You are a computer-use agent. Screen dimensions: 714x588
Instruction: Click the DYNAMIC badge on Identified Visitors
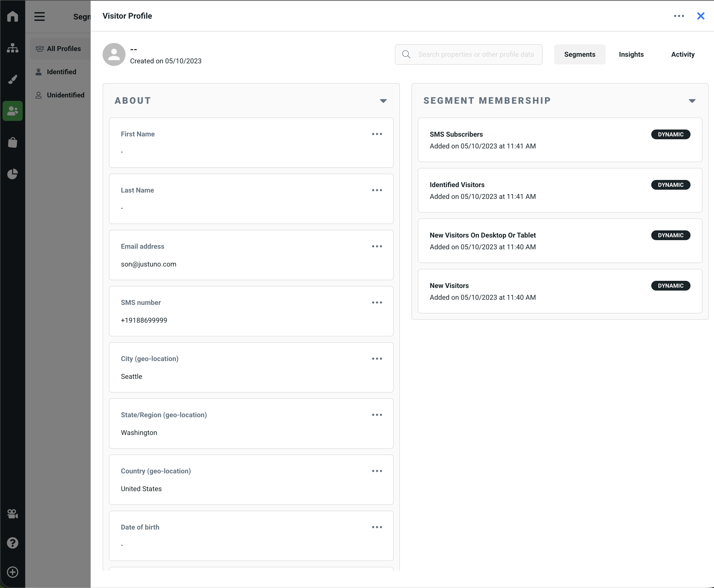[670, 185]
